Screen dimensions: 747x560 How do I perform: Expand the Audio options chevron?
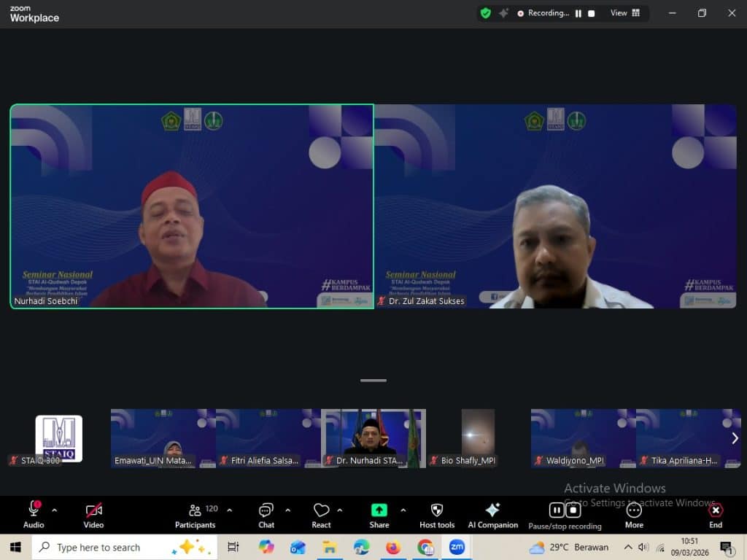[x=54, y=510]
